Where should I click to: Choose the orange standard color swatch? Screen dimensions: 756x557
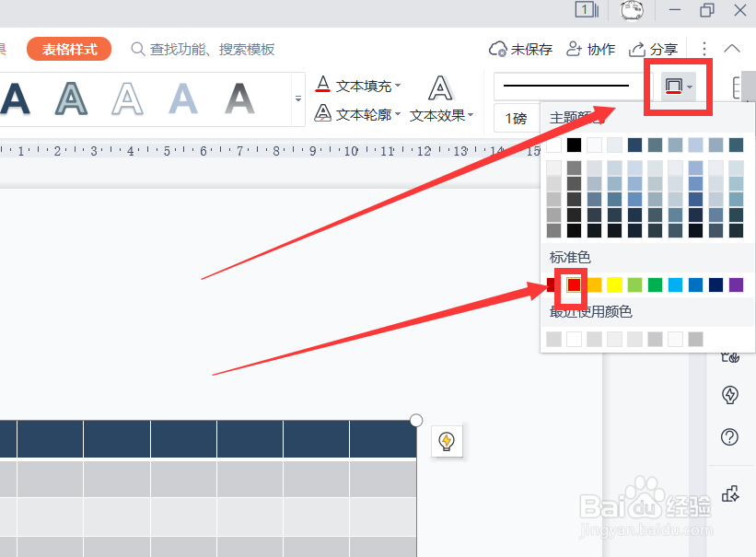click(x=594, y=285)
